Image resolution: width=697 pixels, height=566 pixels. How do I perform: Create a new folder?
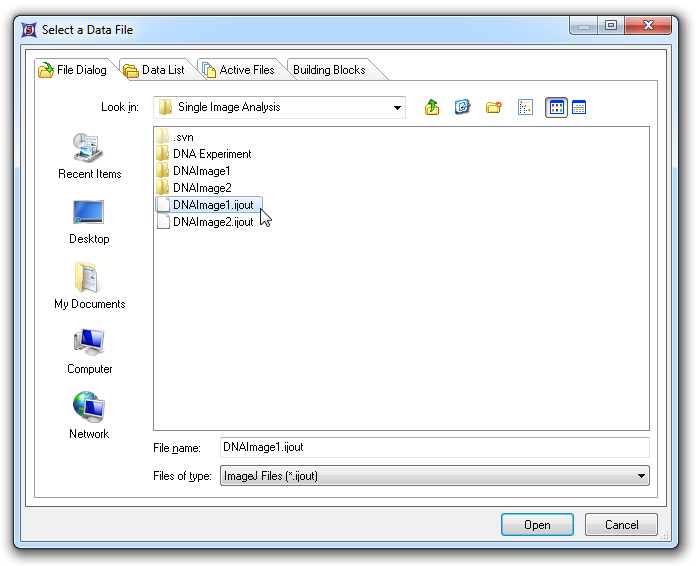click(493, 107)
